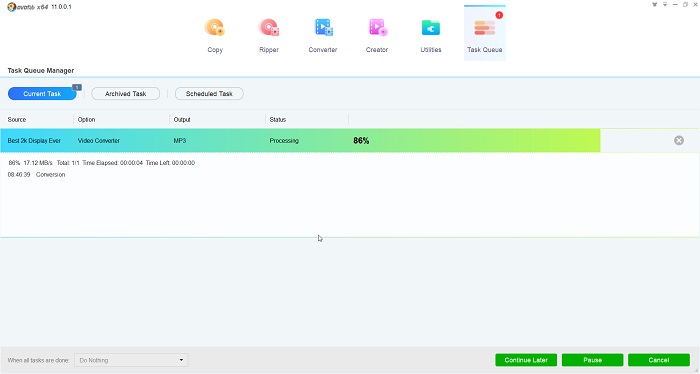700x374 pixels.
Task: Click the red notification badge on Task Queue
Action: coord(499,15)
